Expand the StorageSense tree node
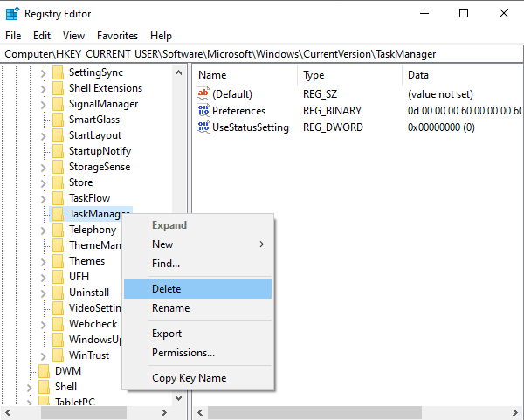Image resolution: width=524 pixels, height=420 pixels. (x=43, y=168)
